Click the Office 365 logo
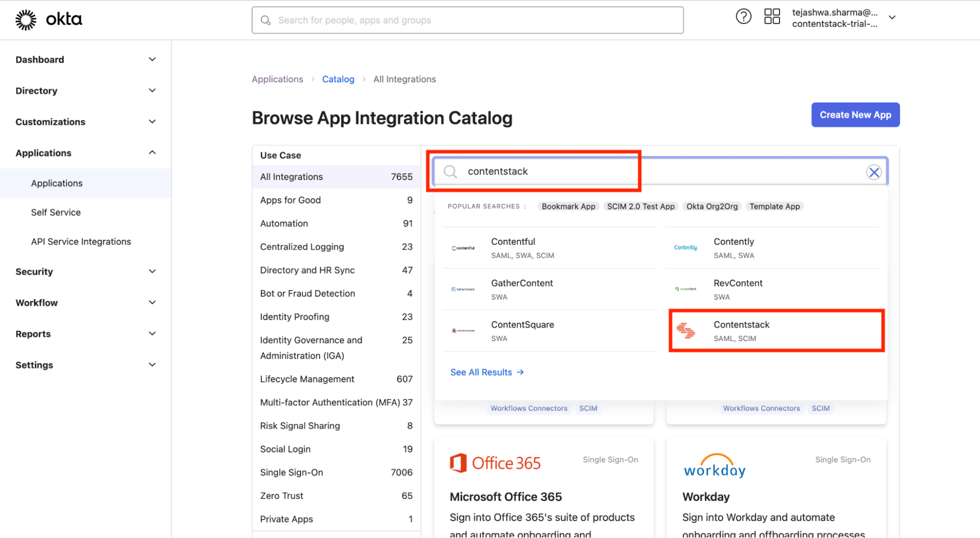Image resolution: width=980 pixels, height=538 pixels. [x=495, y=463]
